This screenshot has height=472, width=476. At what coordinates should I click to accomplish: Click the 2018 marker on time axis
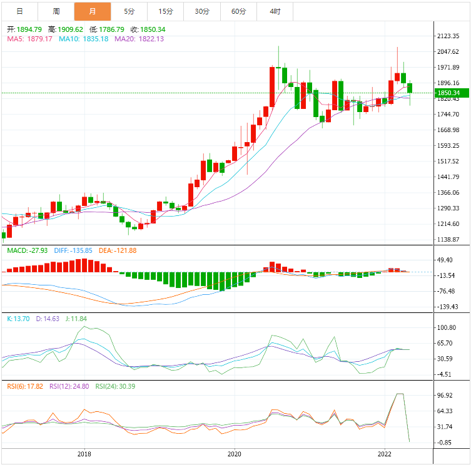[x=84, y=454]
